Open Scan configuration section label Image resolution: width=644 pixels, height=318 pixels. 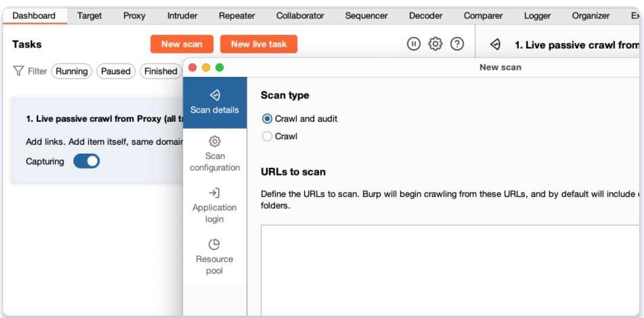point(215,162)
